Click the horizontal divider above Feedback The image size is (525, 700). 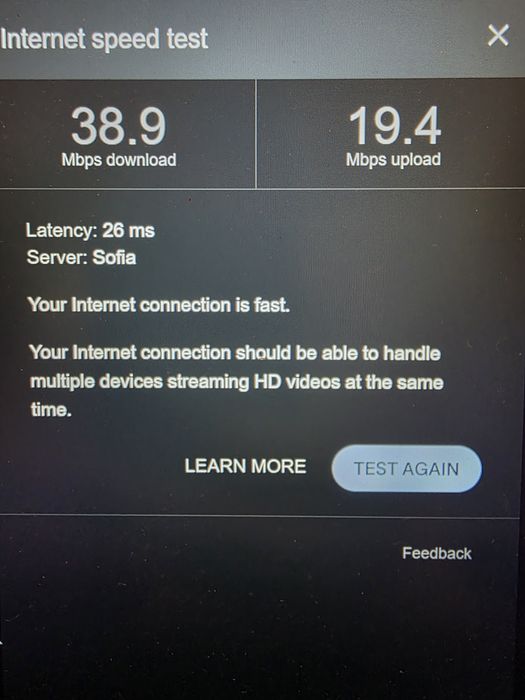tap(260, 516)
